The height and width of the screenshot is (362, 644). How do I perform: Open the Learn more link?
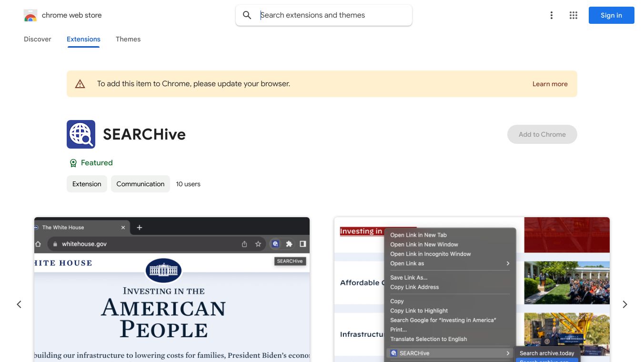click(550, 84)
